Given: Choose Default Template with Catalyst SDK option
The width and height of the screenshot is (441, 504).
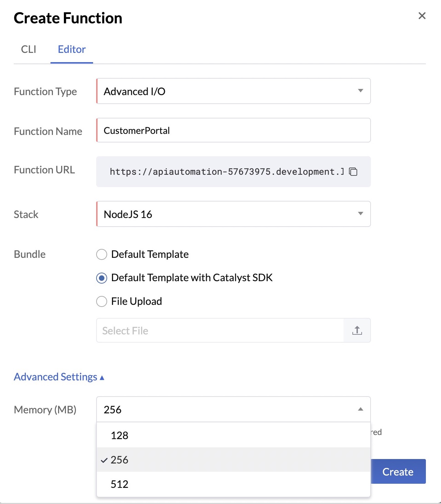Looking at the screenshot, I should click(102, 278).
